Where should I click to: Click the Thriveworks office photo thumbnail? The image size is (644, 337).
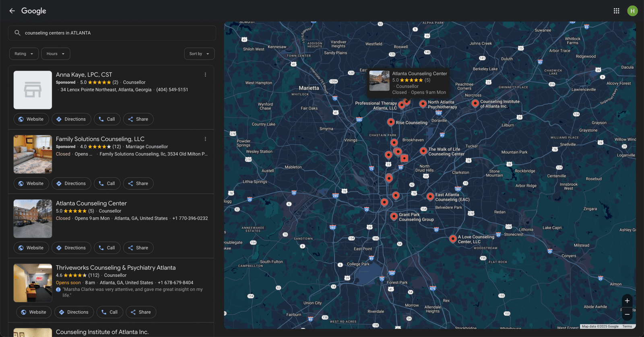click(33, 283)
